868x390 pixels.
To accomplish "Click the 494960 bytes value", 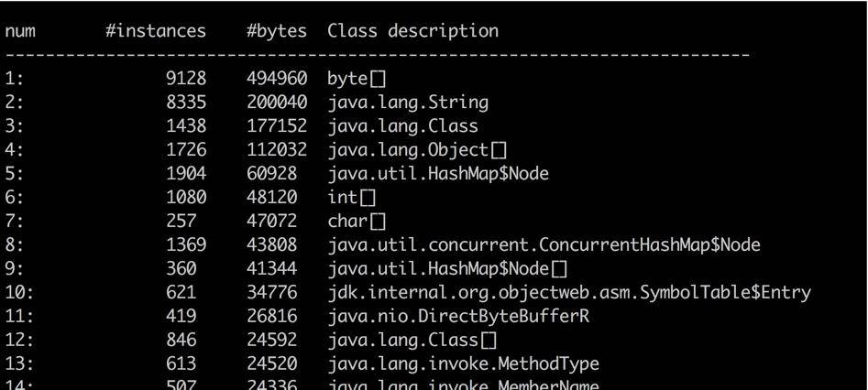I will tap(277, 79).
